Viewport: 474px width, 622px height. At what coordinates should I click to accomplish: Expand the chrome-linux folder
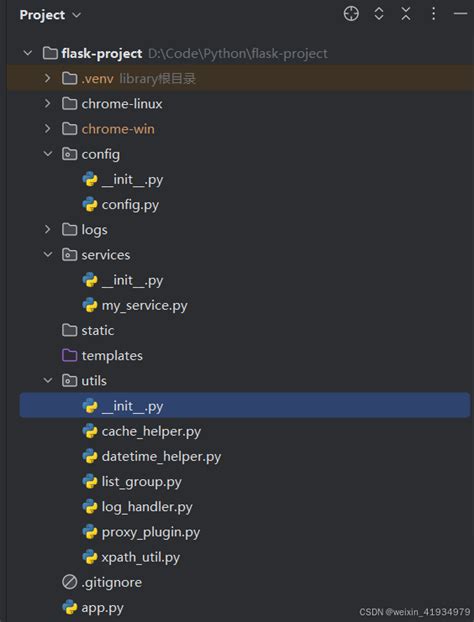coord(47,104)
